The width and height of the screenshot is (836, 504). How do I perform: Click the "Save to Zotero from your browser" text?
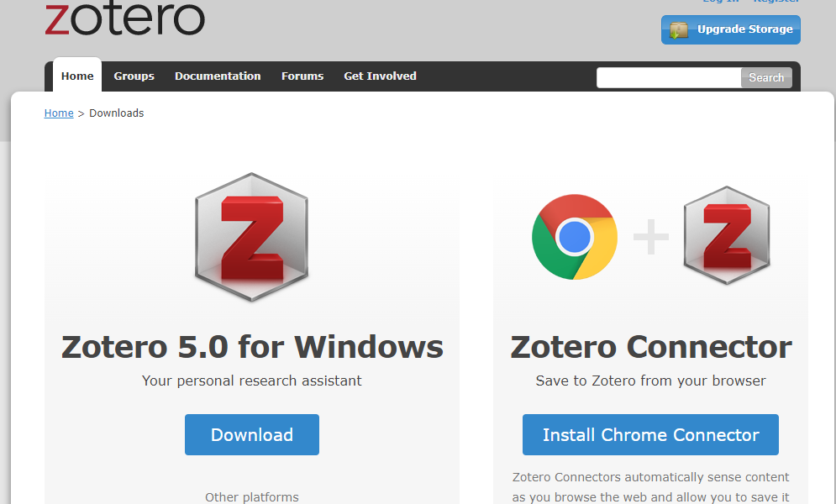tap(650, 381)
